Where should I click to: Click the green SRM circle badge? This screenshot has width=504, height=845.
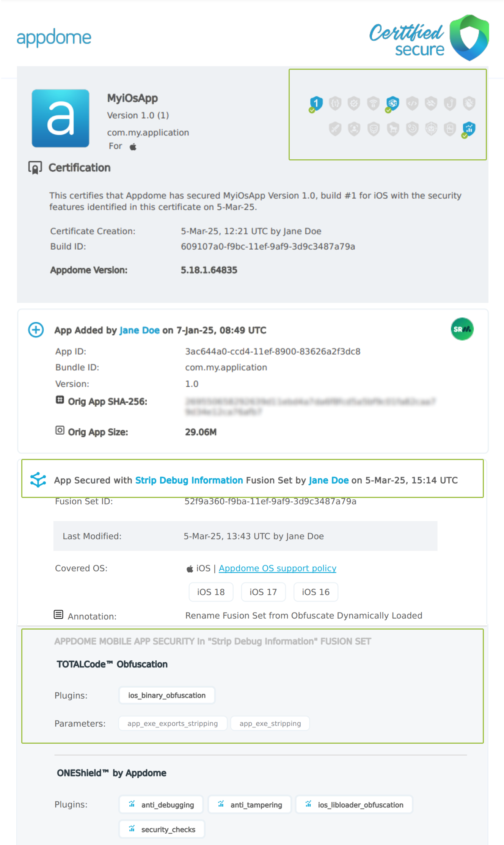point(462,329)
